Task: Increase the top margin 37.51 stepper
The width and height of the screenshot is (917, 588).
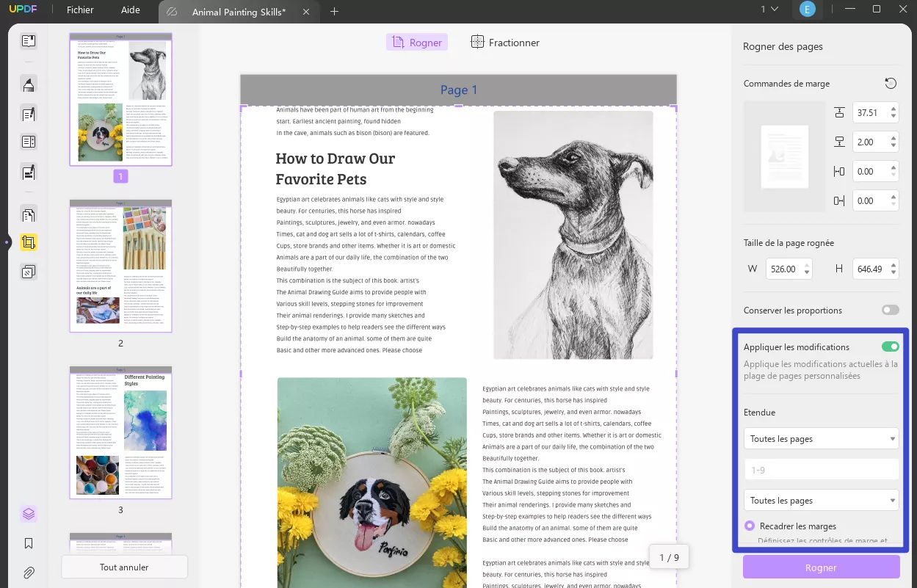Action: (x=893, y=109)
